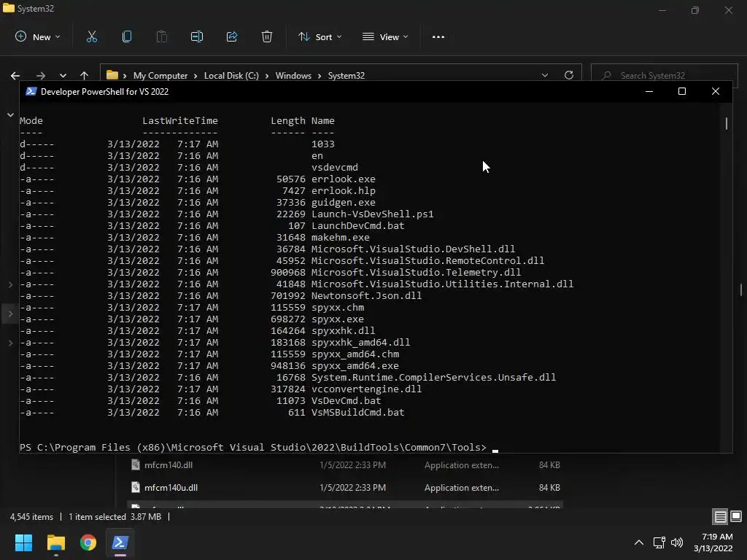
Task: Click the Windows breadcrumb segment
Action: click(x=293, y=75)
